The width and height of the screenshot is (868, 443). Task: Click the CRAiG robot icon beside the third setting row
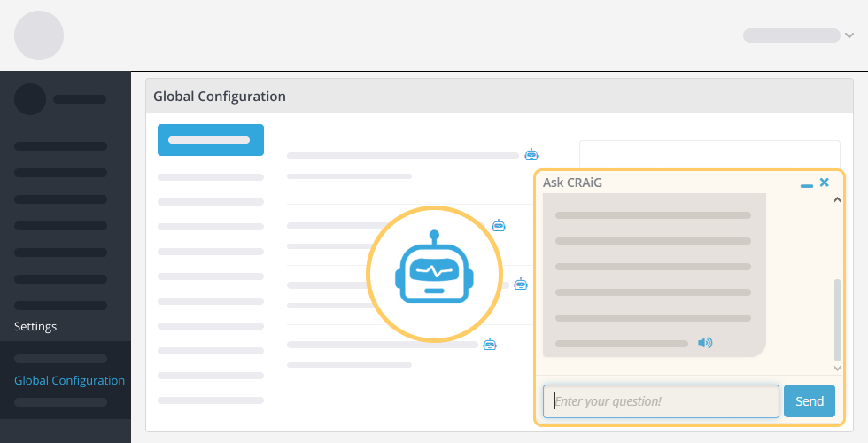tap(521, 284)
